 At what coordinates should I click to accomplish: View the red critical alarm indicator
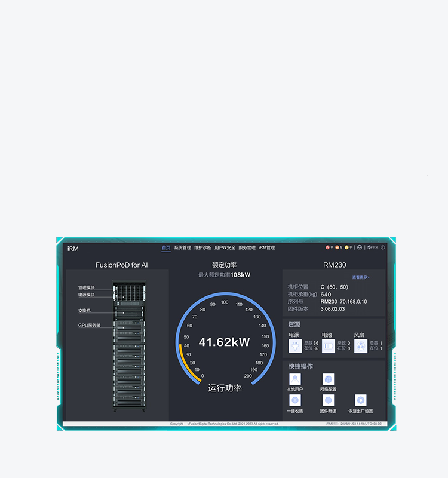[327, 247]
